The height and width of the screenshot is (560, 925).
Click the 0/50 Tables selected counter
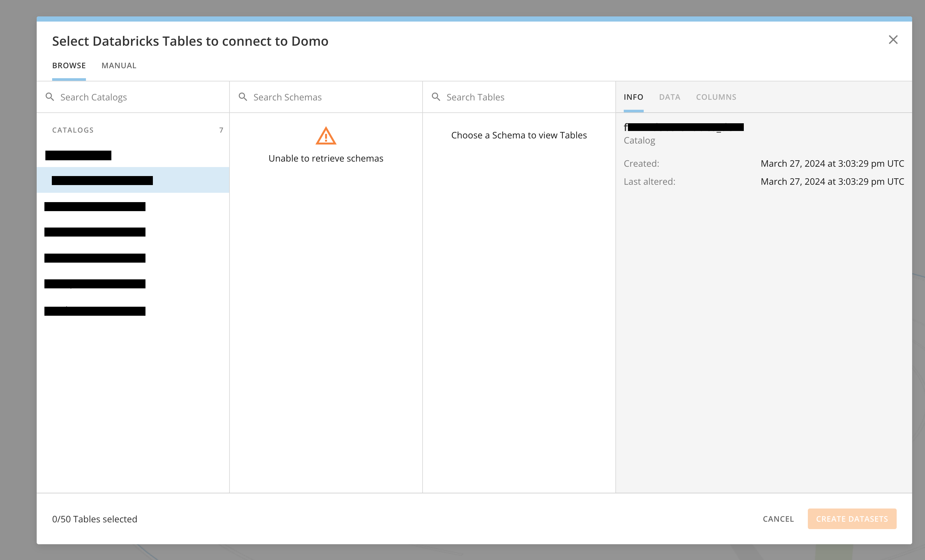[x=95, y=519]
